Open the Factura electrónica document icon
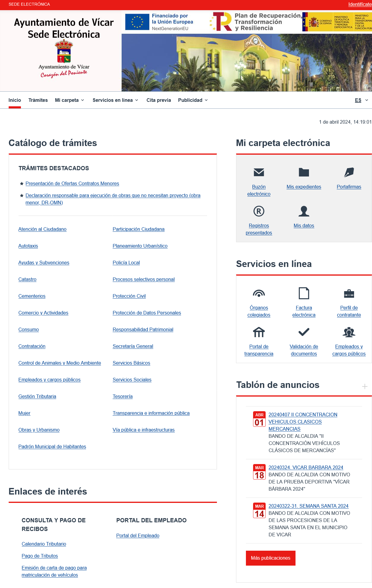This screenshot has height=588, width=372. click(x=304, y=293)
